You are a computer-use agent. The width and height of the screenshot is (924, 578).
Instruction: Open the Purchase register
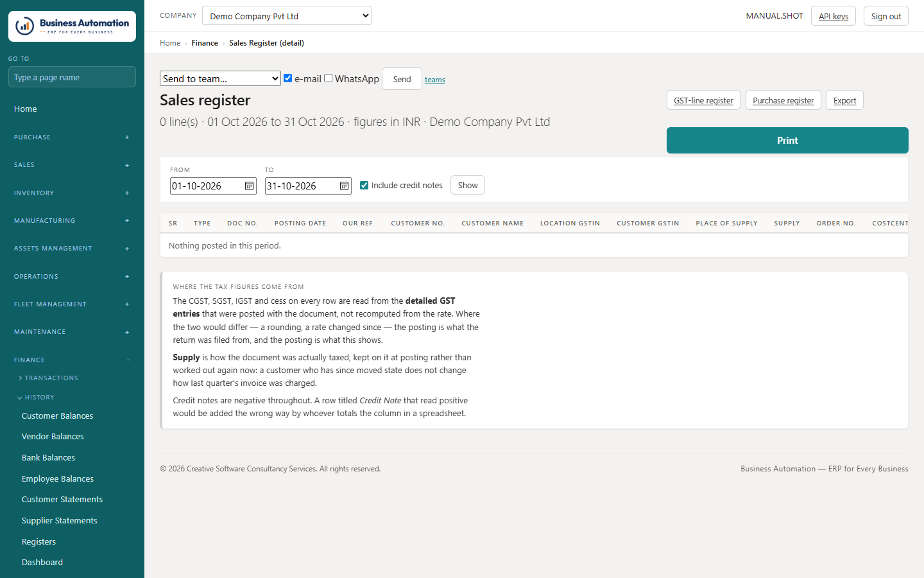click(x=783, y=100)
